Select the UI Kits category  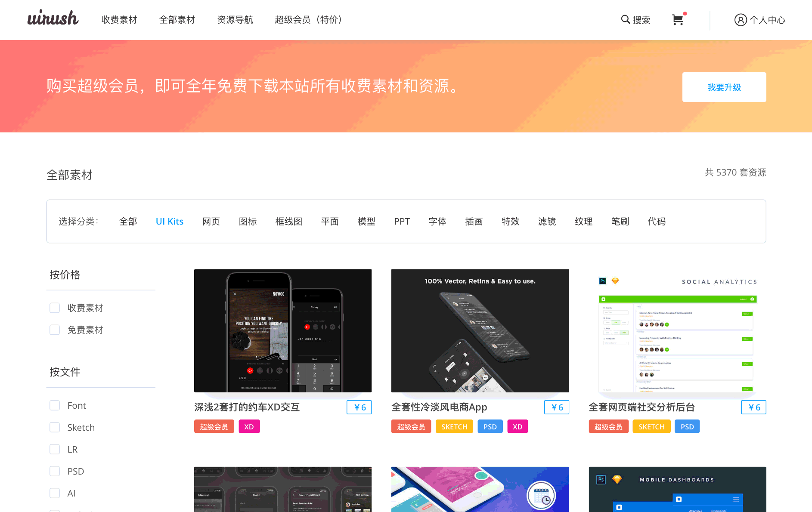point(170,222)
